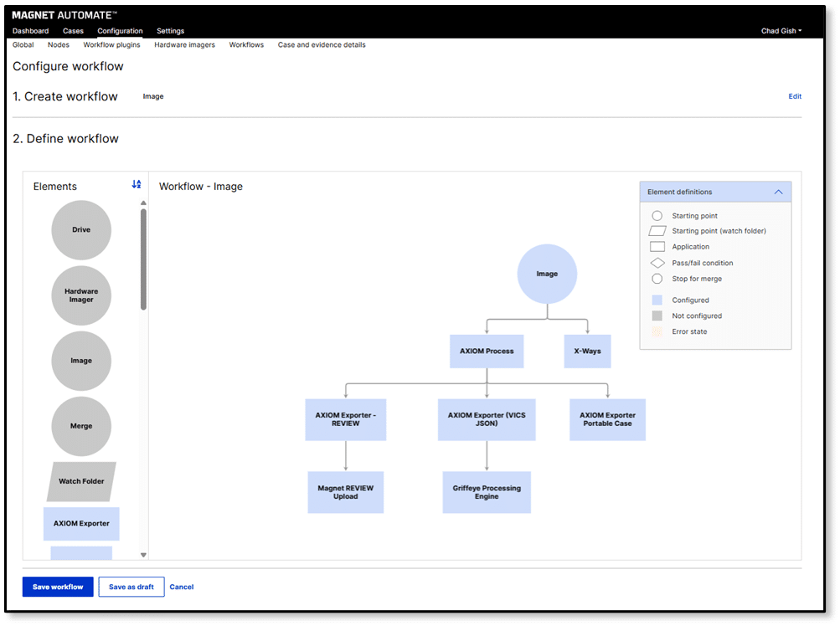Select the AXIOM Exporter element in Elements panel
The height and width of the screenshot is (626, 840).
[x=81, y=524]
